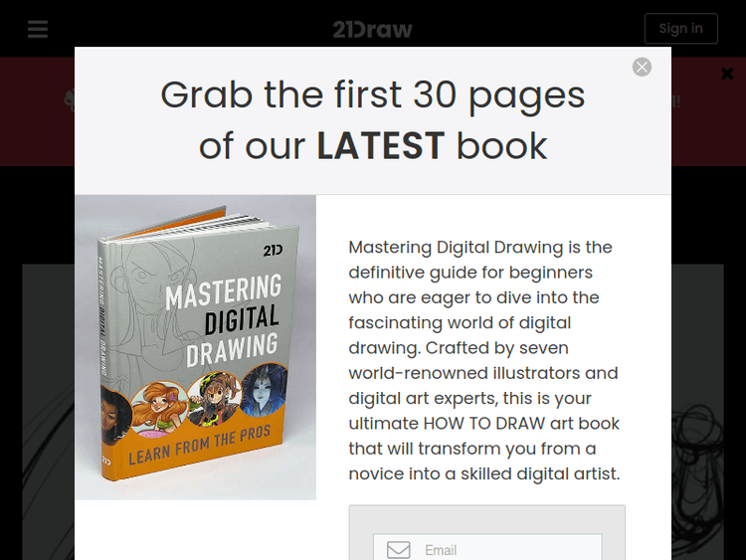Viewport: 746px width, 560px height.
Task: Click the Sign in button
Action: [x=680, y=29]
